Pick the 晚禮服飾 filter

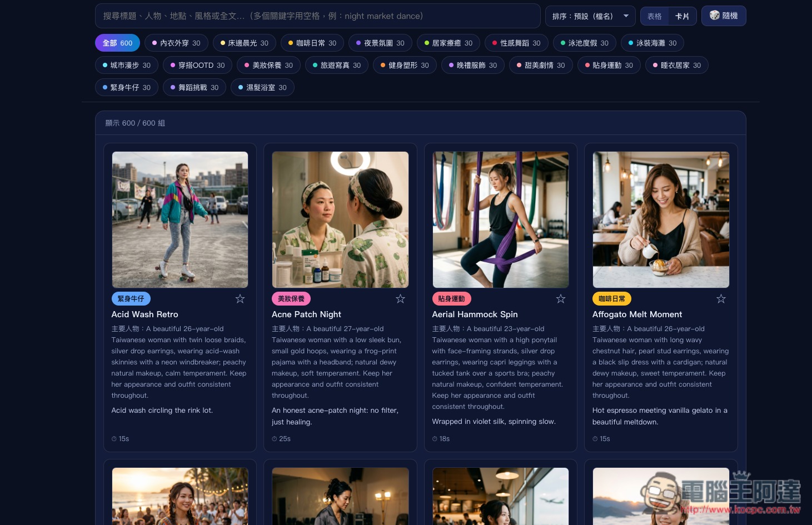point(473,66)
